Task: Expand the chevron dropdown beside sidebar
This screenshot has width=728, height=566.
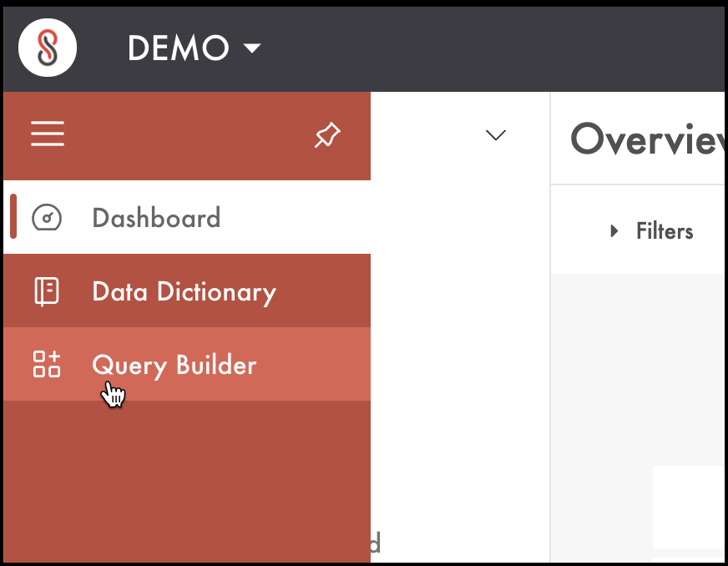Action: pyautogui.click(x=495, y=135)
